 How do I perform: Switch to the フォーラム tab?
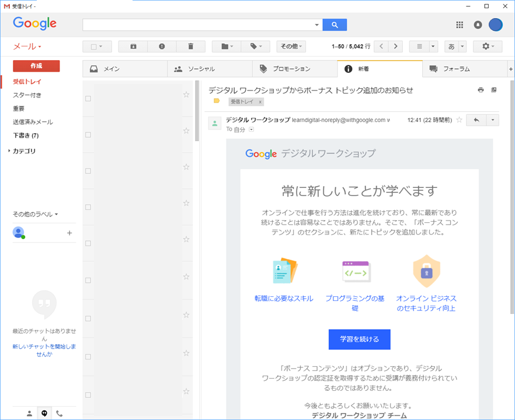pyautogui.click(x=465, y=69)
